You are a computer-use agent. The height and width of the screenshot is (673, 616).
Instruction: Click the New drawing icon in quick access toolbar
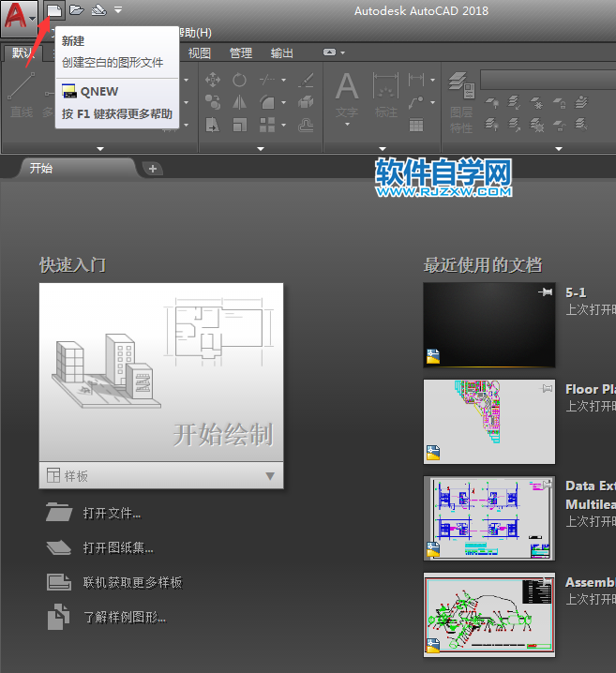click(56, 10)
